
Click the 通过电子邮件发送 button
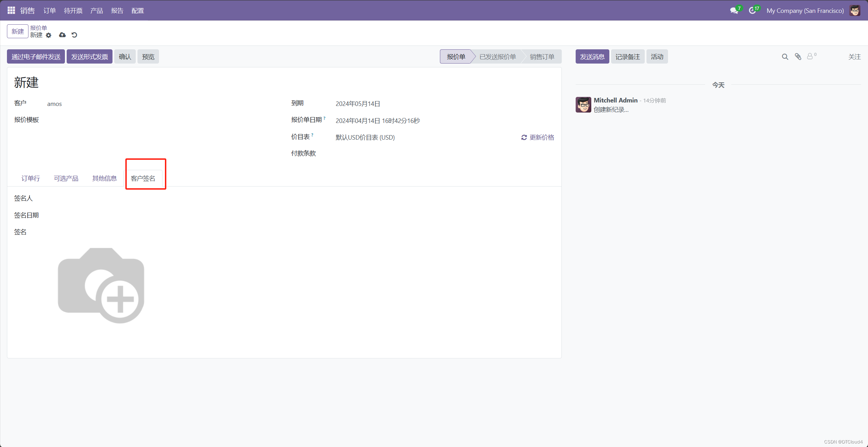pyautogui.click(x=36, y=57)
